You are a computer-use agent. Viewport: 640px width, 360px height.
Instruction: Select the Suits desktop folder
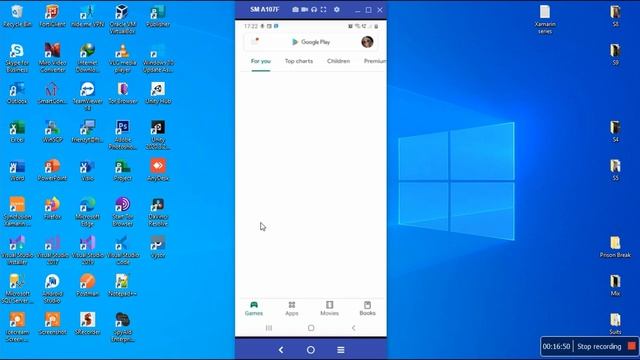coord(615,324)
